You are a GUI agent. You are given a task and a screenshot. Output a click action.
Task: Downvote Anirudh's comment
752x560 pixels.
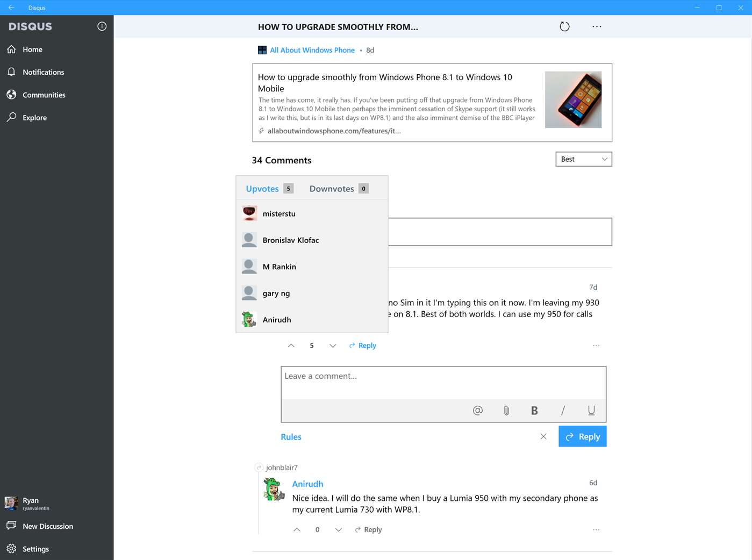[338, 530]
